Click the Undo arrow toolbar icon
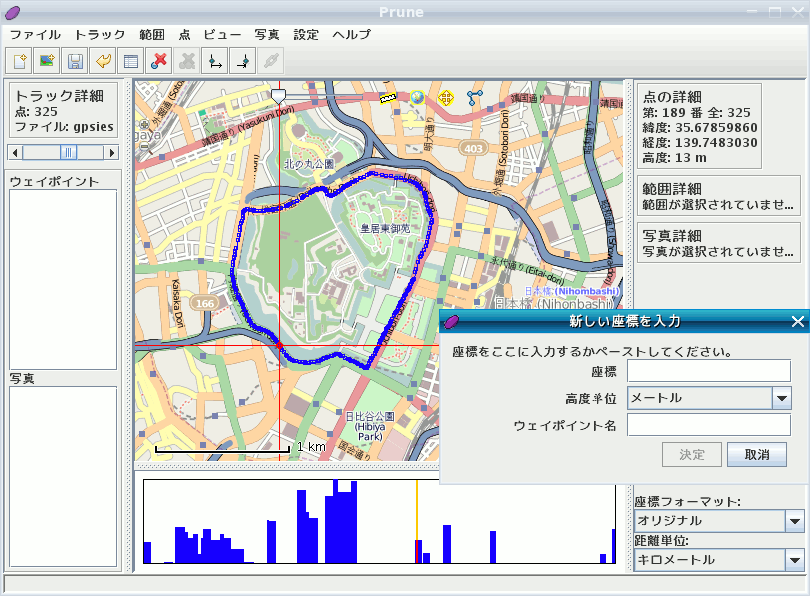This screenshot has height=596, width=810. click(x=103, y=61)
